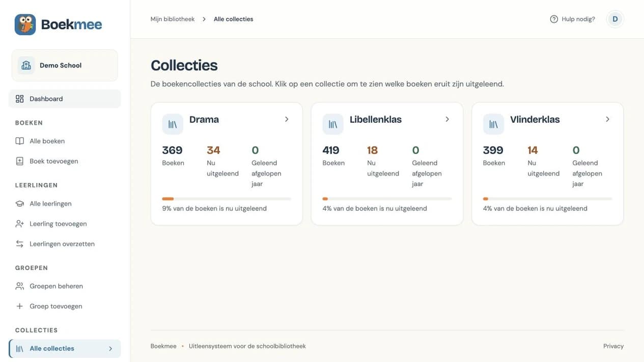Expand the Alle collecties sidebar chevron
644x362 pixels.
click(x=110, y=349)
